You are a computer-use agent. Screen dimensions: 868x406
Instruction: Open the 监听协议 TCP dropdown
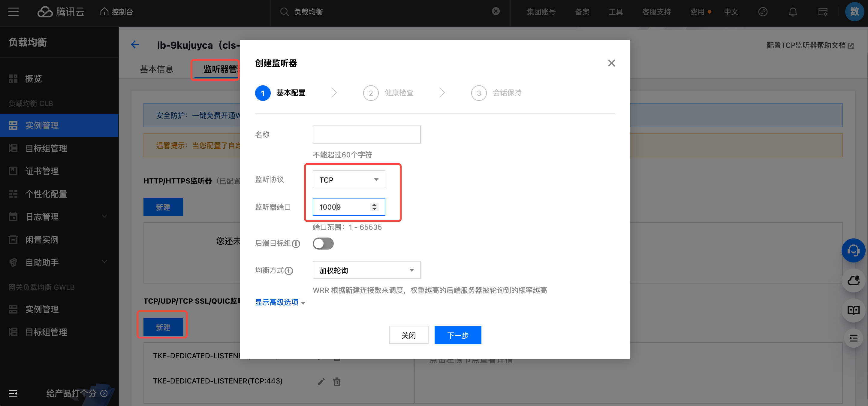tap(348, 179)
